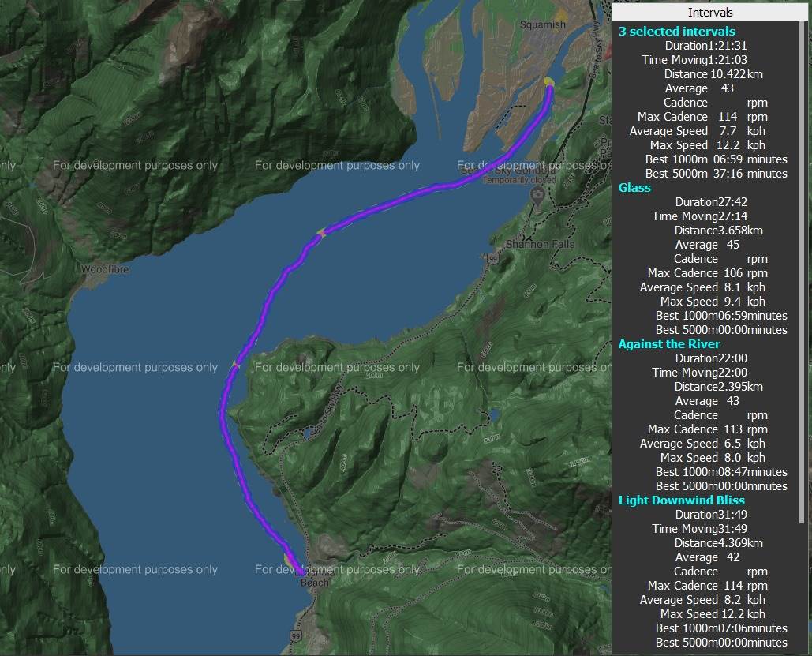Click the interval marker at the route's western bend
This screenshot has height=656, width=812.
coord(235,365)
